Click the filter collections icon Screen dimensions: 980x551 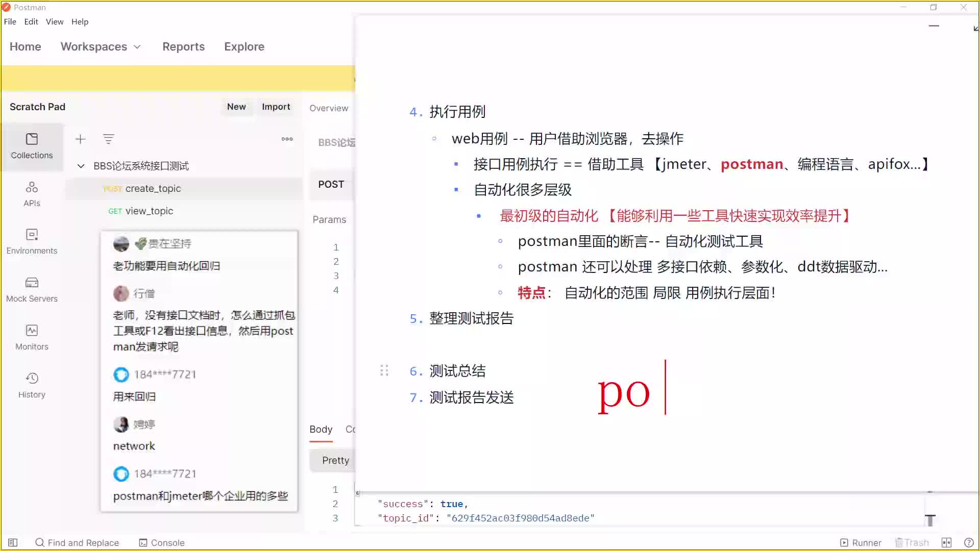pyautogui.click(x=108, y=139)
